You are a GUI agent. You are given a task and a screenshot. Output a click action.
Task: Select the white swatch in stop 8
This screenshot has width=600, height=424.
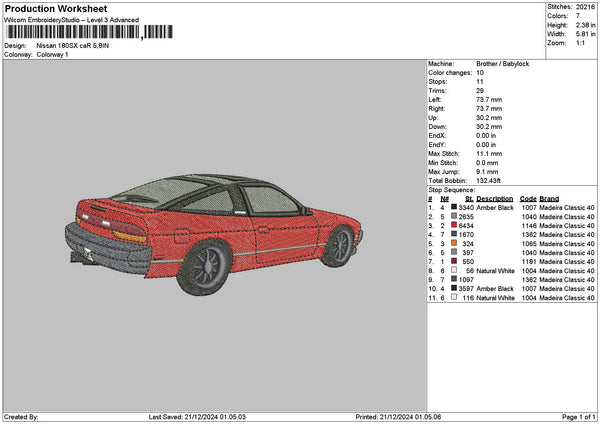[455, 271]
